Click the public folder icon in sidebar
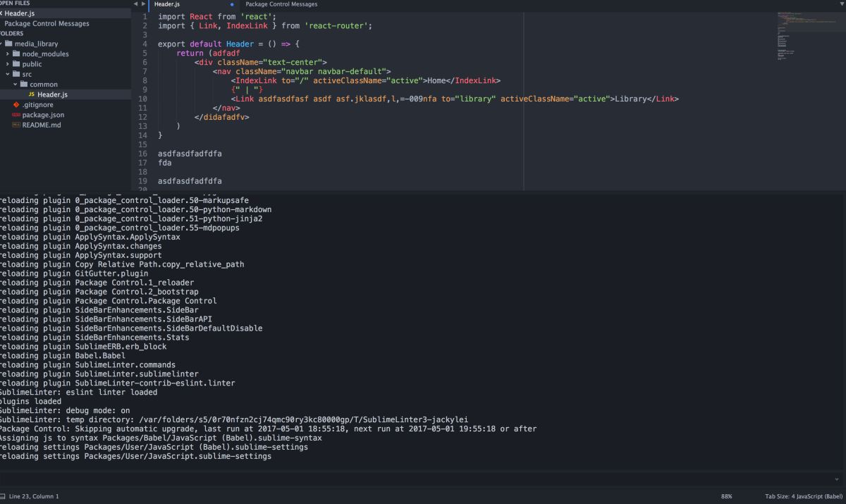 click(x=17, y=64)
